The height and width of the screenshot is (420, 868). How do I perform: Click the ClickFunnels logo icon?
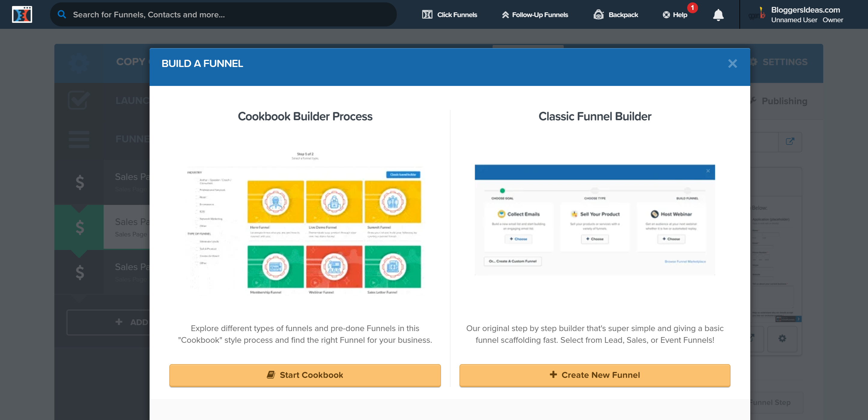(x=22, y=14)
